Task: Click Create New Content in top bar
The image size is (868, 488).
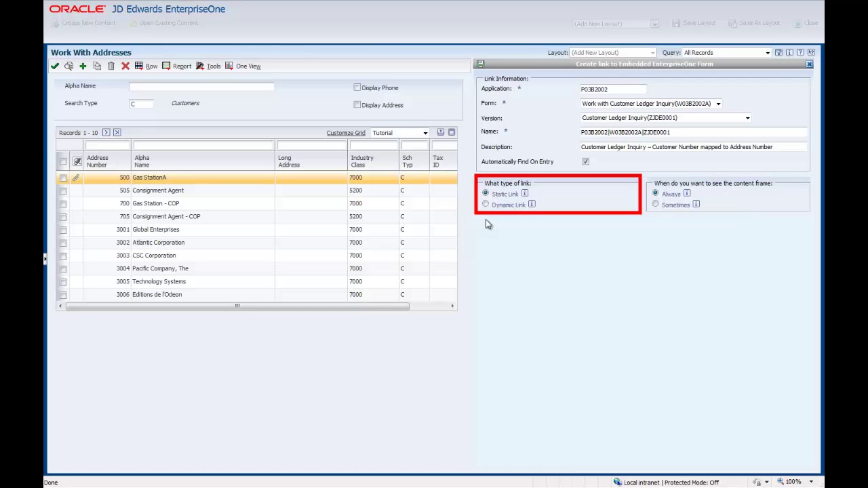Action: [x=83, y=23]
